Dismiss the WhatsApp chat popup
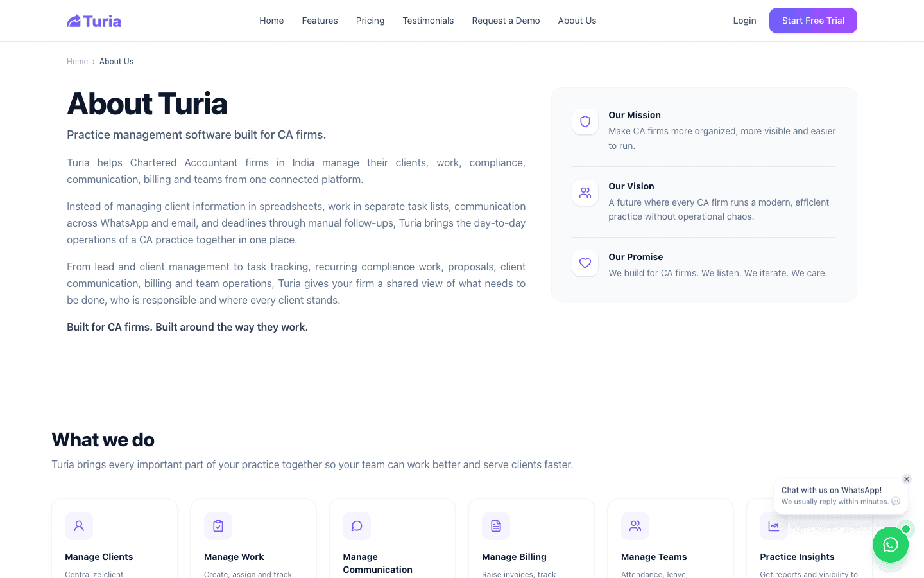Viewport: 924px width, 578px height. click(x=907, y=479)
